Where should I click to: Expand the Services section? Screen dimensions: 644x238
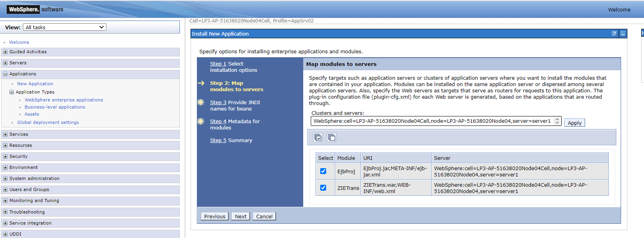point(5,134)
